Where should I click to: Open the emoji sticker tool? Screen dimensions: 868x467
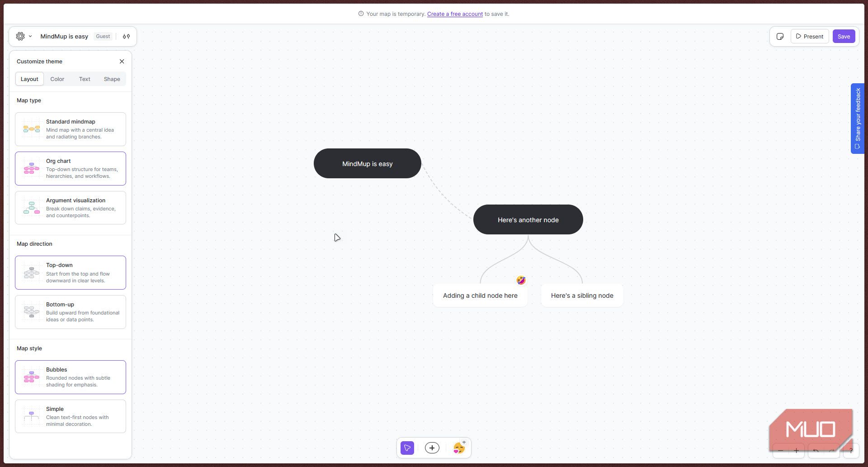(x=459, y=448)
